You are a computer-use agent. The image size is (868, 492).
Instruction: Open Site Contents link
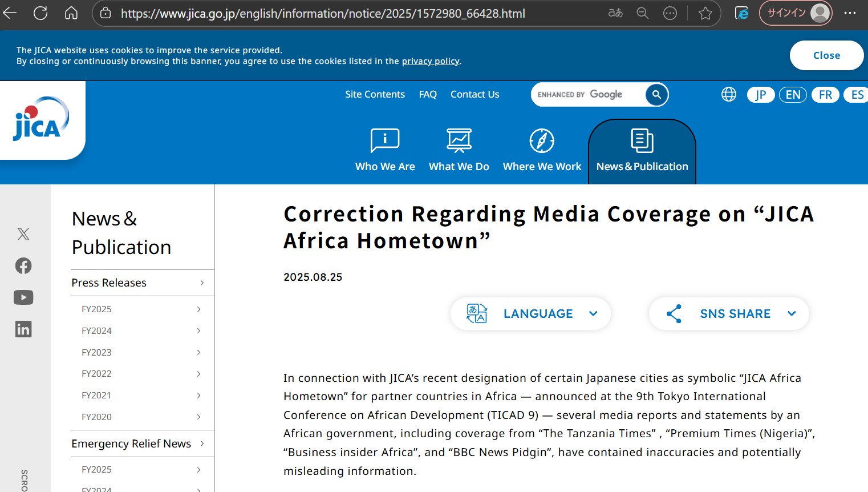375,95
